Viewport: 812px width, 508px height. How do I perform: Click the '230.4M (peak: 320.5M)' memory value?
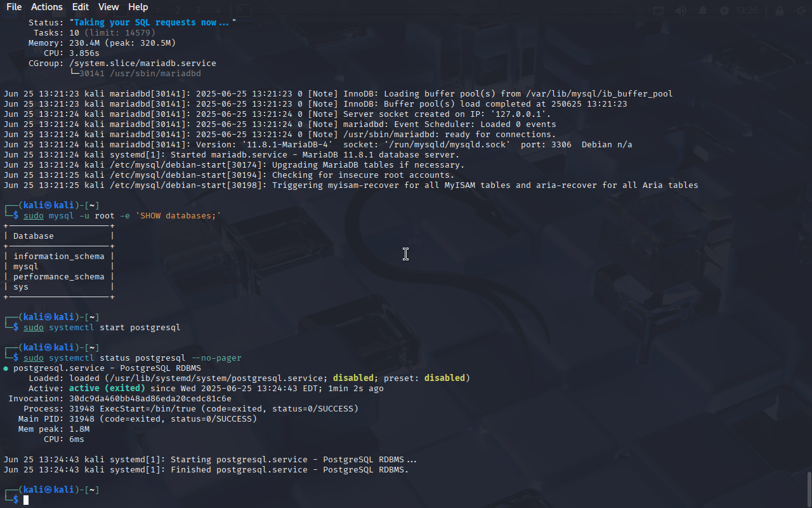coord(122,43)
